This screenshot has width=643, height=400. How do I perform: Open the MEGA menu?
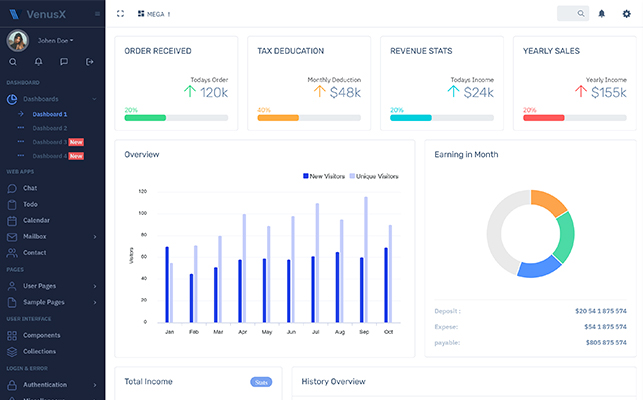coord(154,14)
